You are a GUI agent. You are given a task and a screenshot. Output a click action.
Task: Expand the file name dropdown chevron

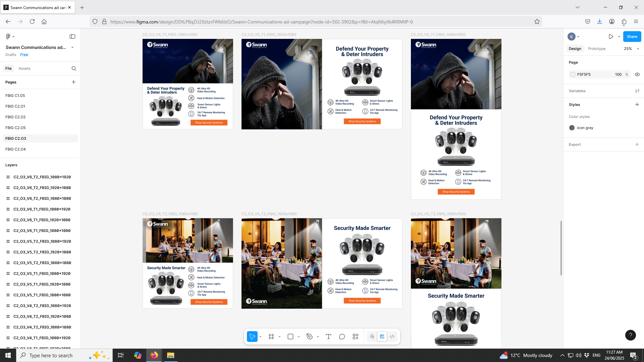point(72,47)
